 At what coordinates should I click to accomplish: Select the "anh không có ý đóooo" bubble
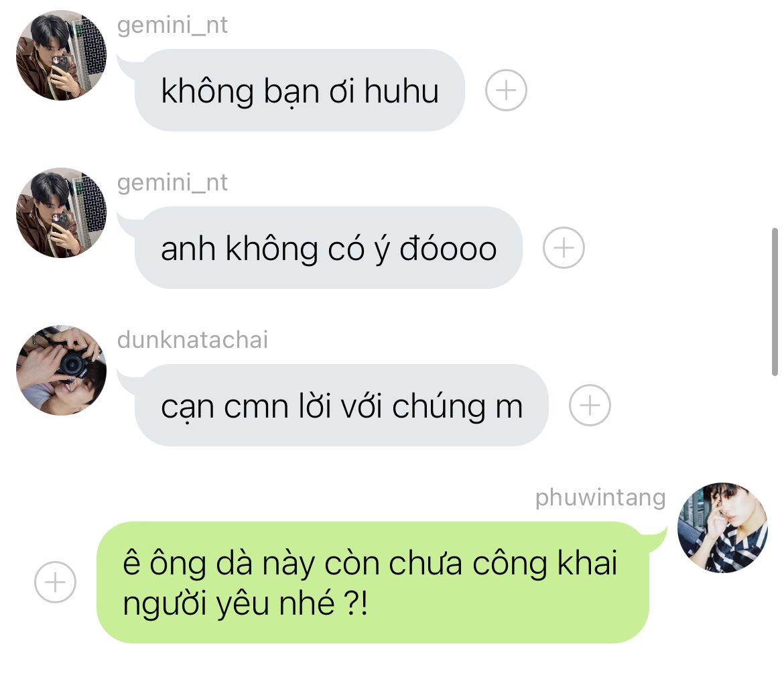[328, 247]
